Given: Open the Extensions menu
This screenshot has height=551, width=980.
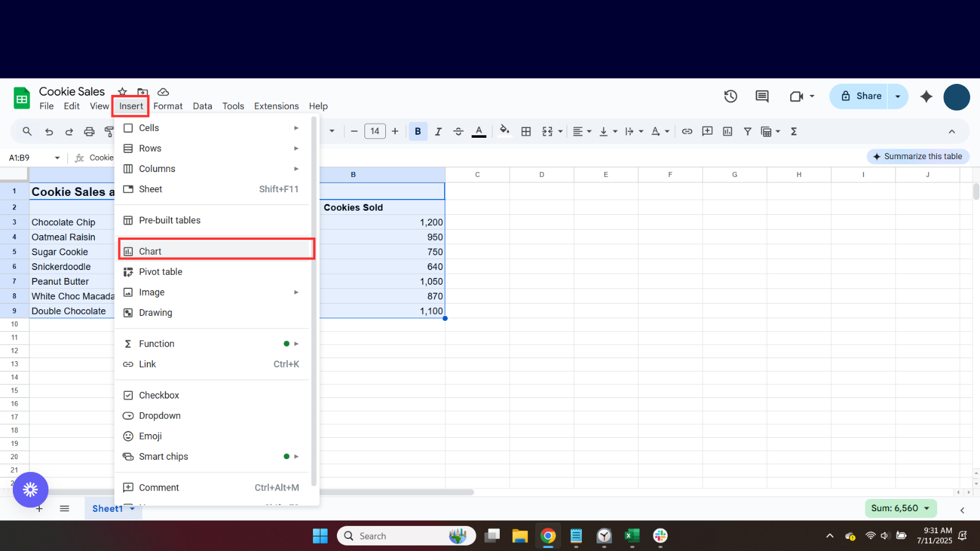Looking at the screenshot, I should (276, 106).
